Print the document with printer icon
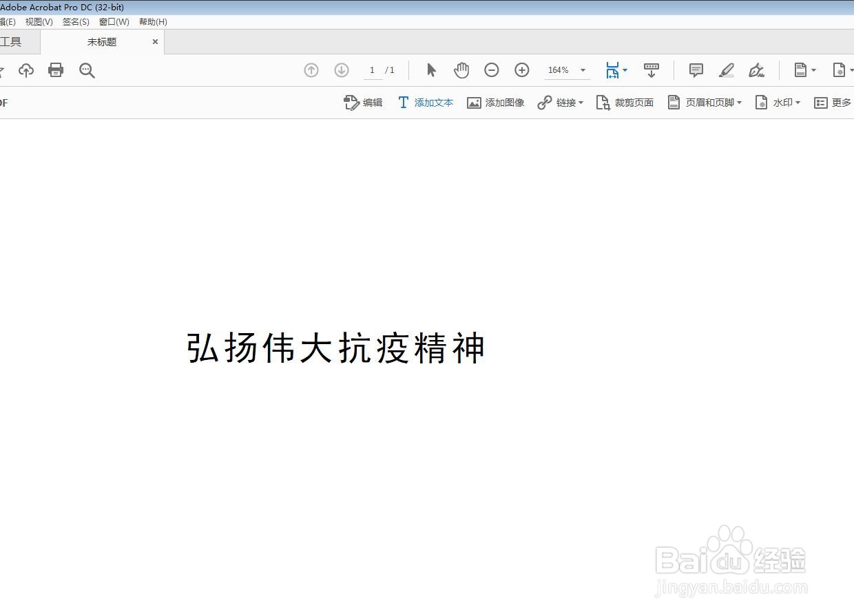 click(x=56, y=70)
